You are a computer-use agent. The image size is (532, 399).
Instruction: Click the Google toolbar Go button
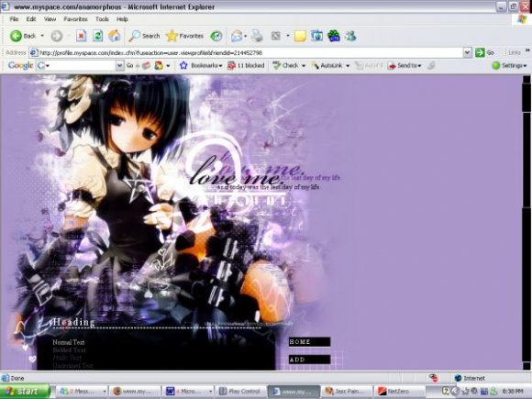pos(130,65)
